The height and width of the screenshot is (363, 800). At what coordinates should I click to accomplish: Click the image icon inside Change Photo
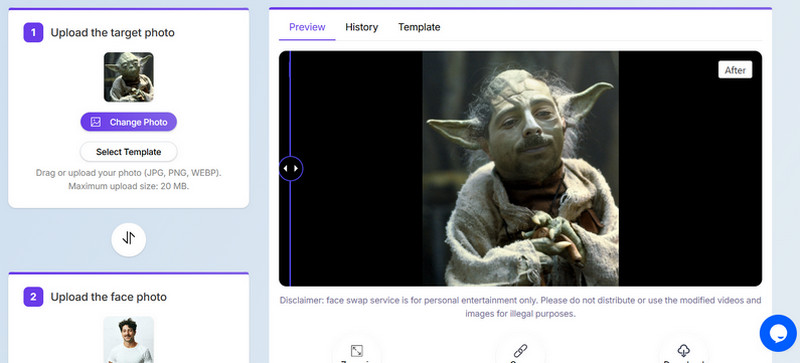[x=95, y=122]
